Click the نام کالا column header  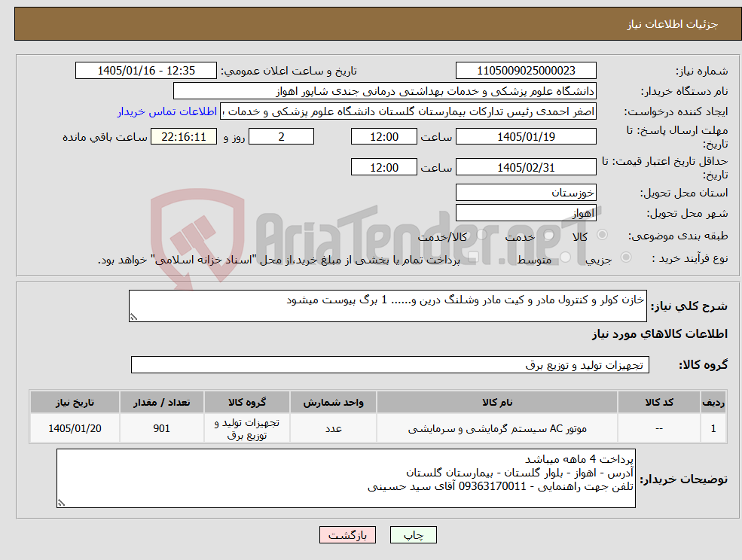coord(497,402)
